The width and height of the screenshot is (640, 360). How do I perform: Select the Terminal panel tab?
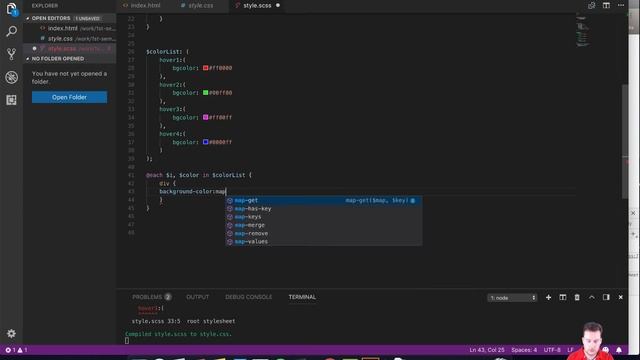[x=302, y=297]
